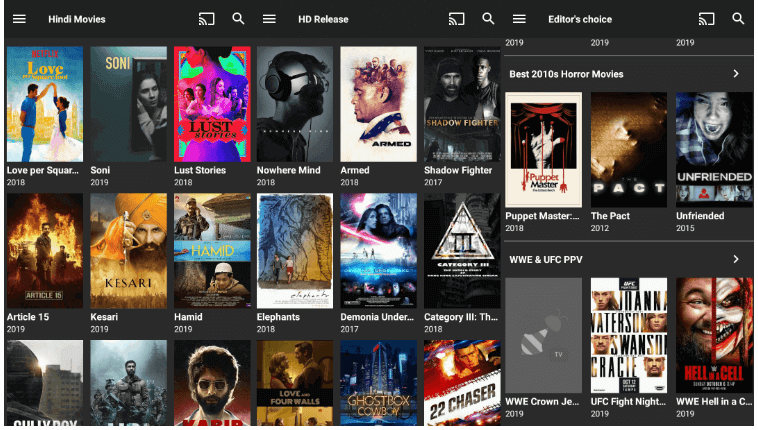This screenshot has width=758, height=430.
Task: Open hamburger menu beside HD Release
Action: click(x=269, y=19)
